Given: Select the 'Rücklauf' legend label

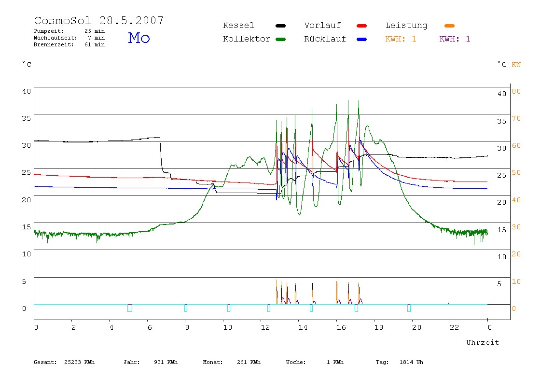Looking at the screenshot, I should point(325,39).
